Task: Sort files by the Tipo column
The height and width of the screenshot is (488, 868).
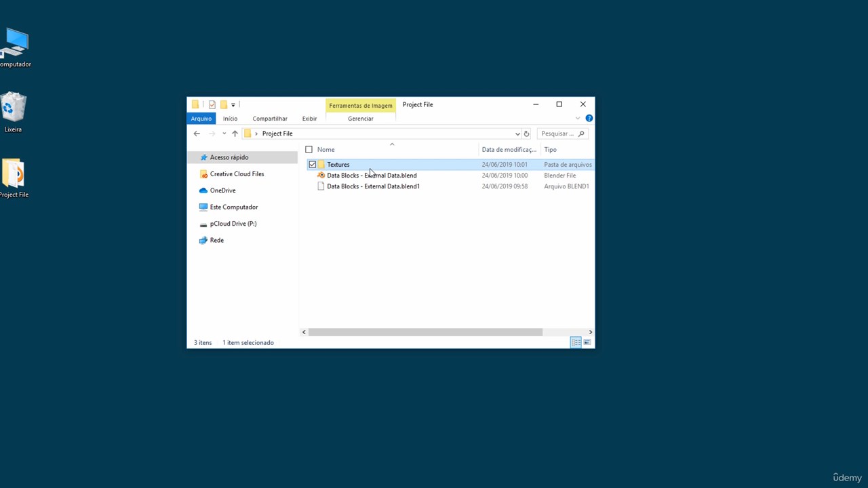Action: pos(550,150)
